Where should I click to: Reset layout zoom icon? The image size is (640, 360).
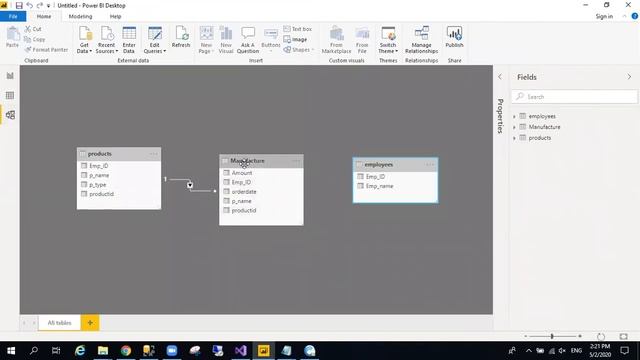click(x=601, y=336)
